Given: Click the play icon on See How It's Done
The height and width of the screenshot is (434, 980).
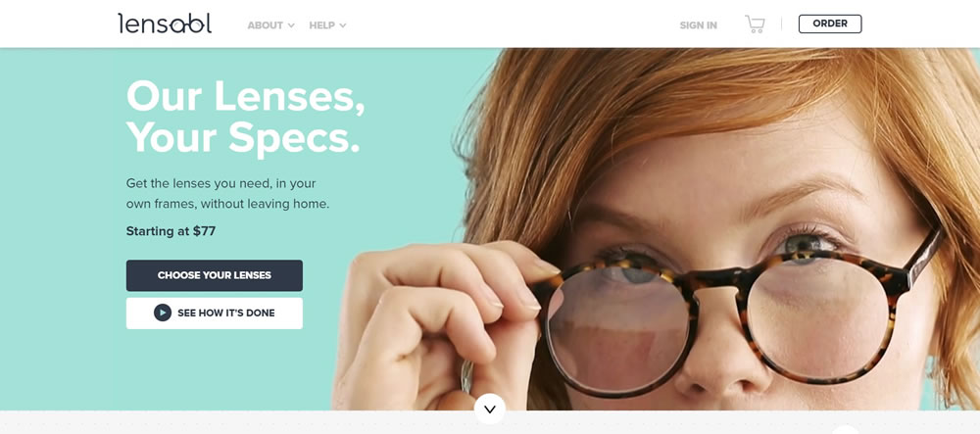Looking at the screenshot, I should click(x=163, y=313).
